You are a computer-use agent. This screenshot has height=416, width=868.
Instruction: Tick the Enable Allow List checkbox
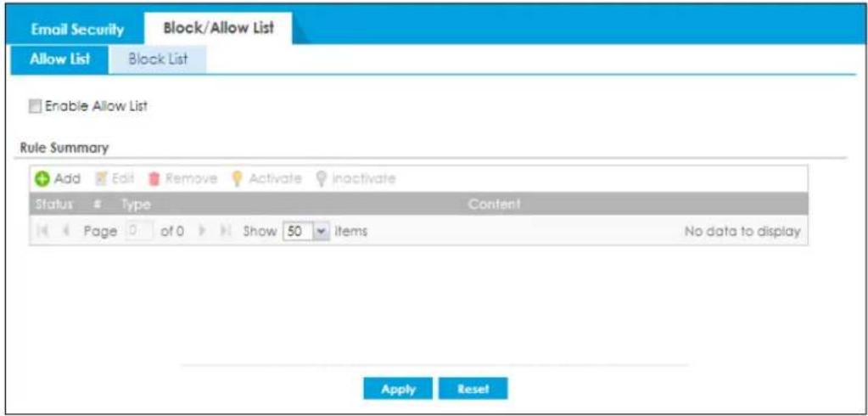pos(35,106)
